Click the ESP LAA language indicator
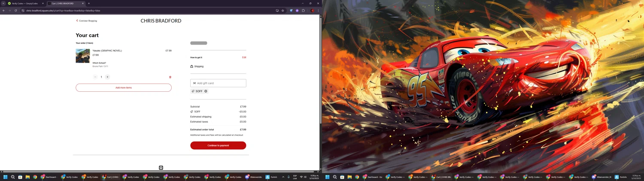 (x=295, y=177)
